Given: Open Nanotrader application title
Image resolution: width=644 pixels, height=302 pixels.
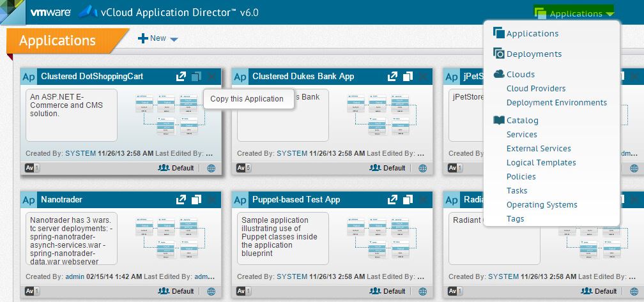Looking at the screenshot, I should (x=61, y=199).
